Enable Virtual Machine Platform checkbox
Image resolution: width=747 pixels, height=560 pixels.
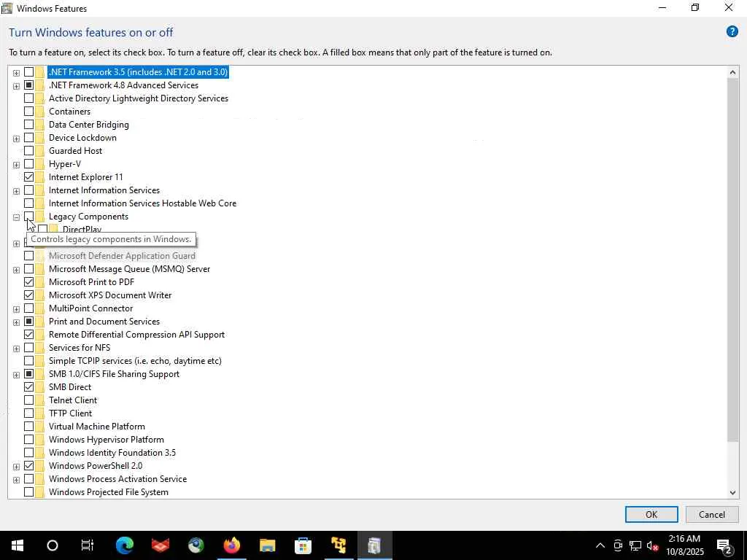point(28,426)
